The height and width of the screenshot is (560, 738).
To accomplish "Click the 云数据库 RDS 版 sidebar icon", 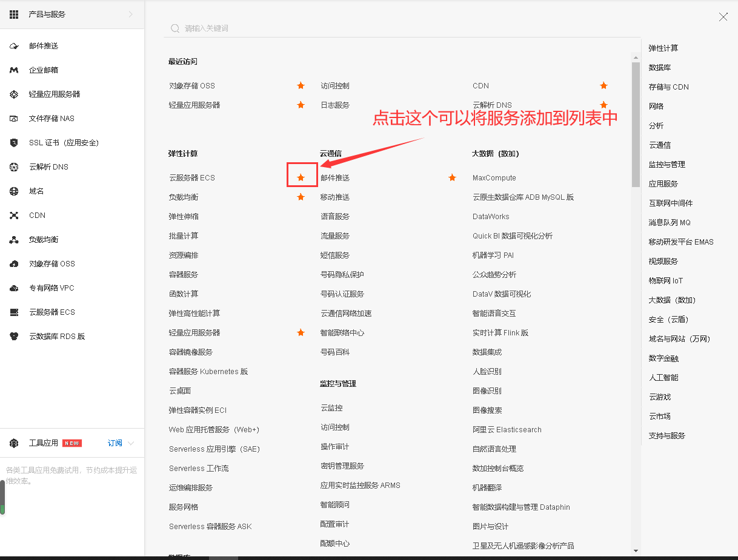I will [x=14, y=337].
